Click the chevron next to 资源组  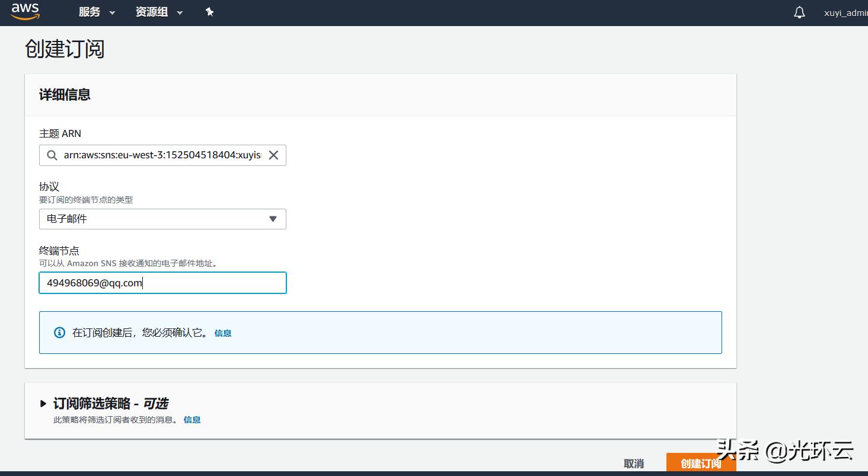180,12
